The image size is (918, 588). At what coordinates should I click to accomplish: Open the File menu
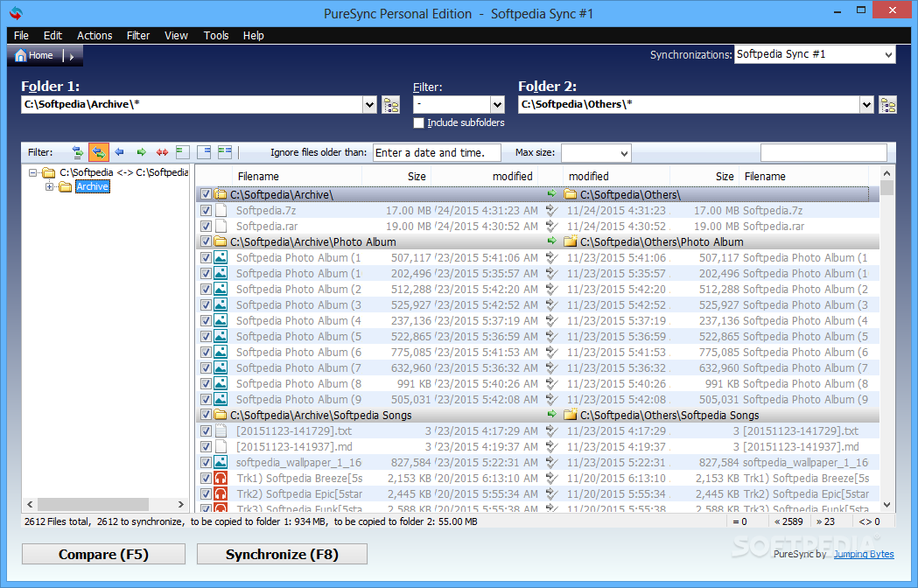21,36
